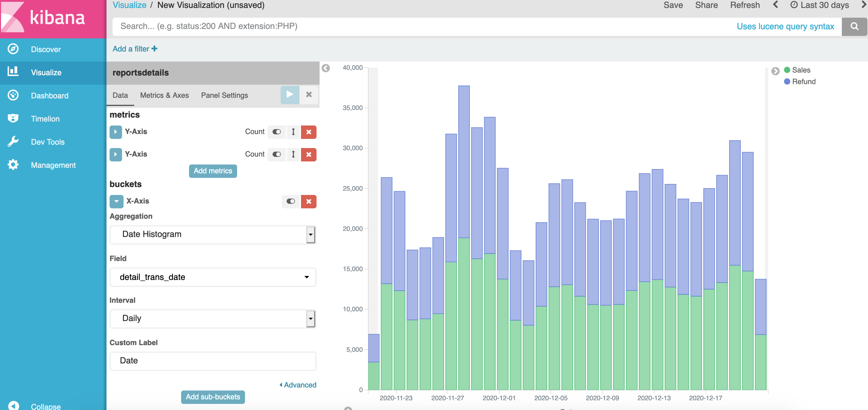The width and height of the screenshot is (868, 410).
Task: Expand the first Y-Axis metric settings
Action: click(x=116, y=132)
